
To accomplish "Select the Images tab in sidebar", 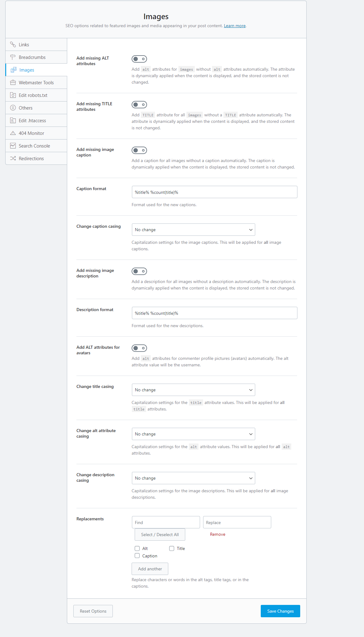I will [27, 70].
